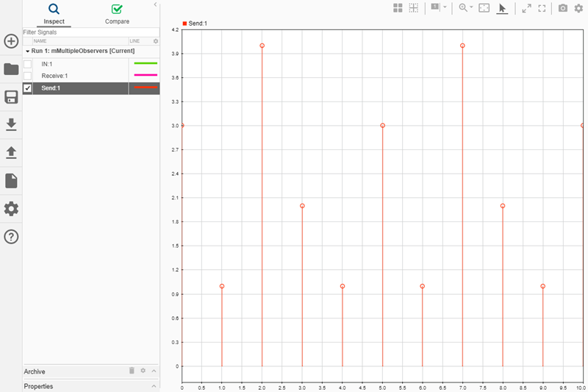Screen dimensions: 588x392
Task: Click the Export upload arrow icon
Action: tap(11, 153)
